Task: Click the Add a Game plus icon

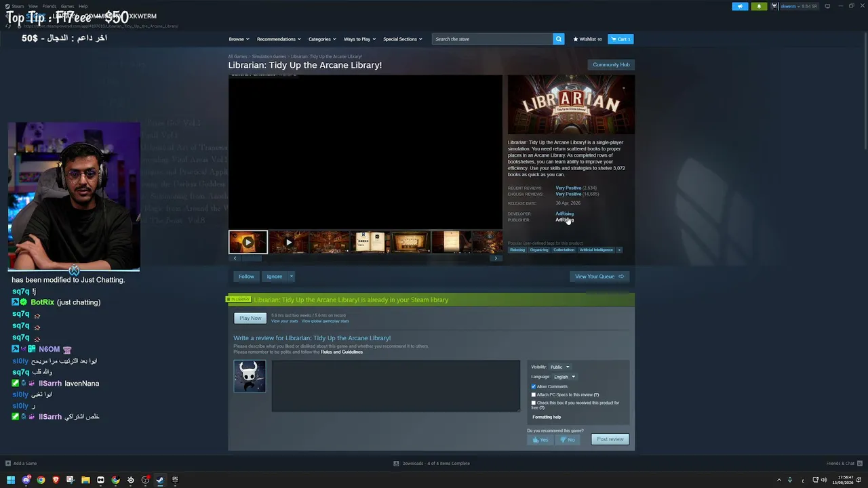Action: (8, 464)
